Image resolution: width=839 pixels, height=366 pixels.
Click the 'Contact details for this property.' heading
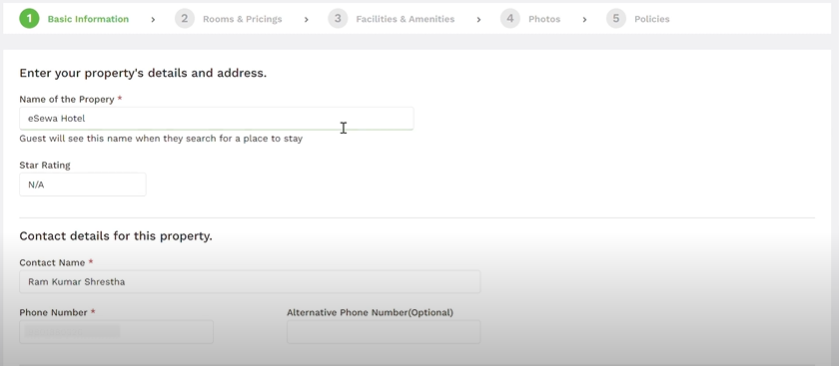(x=116, y=236)
